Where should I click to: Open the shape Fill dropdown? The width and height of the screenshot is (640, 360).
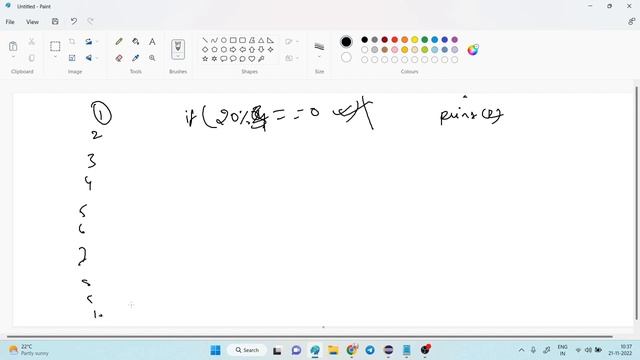coord(292,58)
